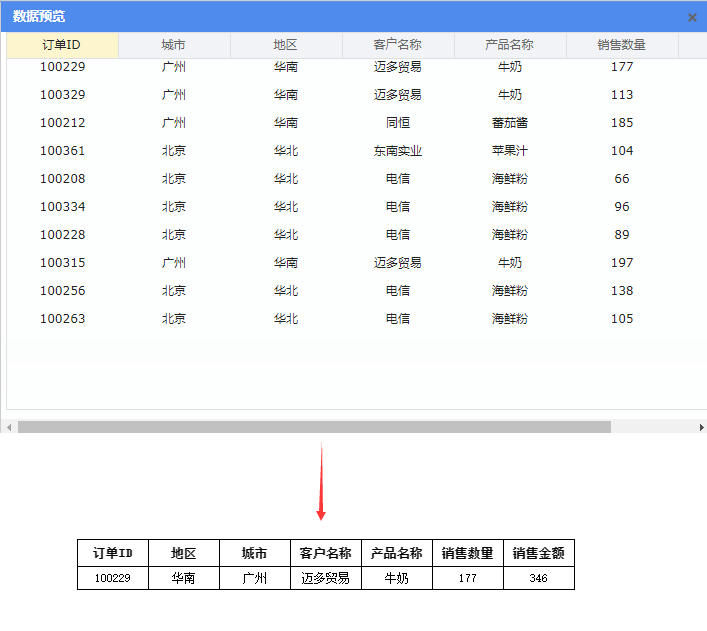Select the sales quantity 197 cell

(x=622, y=263)
